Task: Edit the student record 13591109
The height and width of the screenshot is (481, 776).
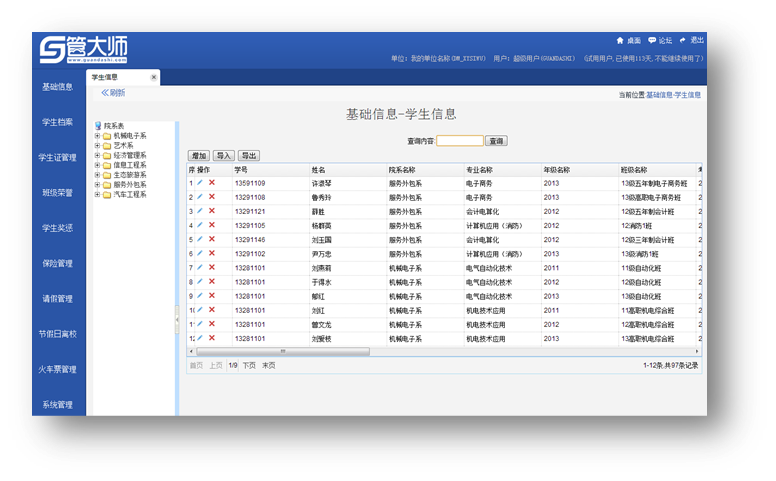Action: (200, 183)
